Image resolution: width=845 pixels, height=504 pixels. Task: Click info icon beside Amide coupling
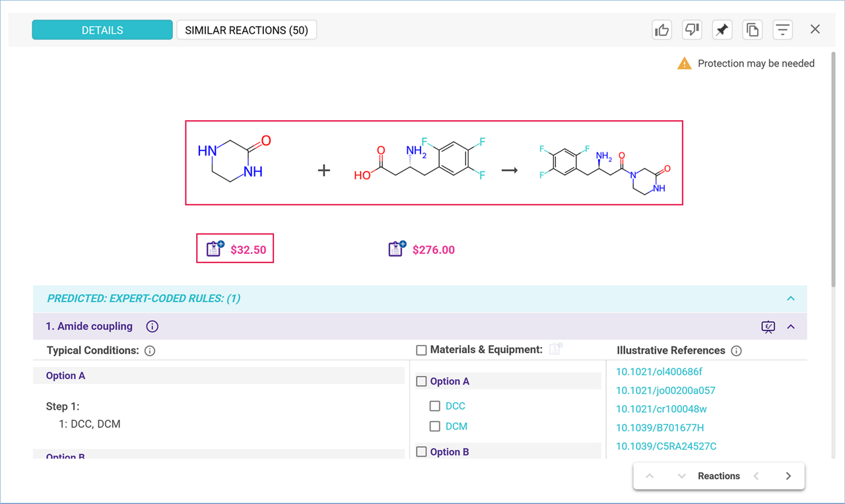pos(152,327)
